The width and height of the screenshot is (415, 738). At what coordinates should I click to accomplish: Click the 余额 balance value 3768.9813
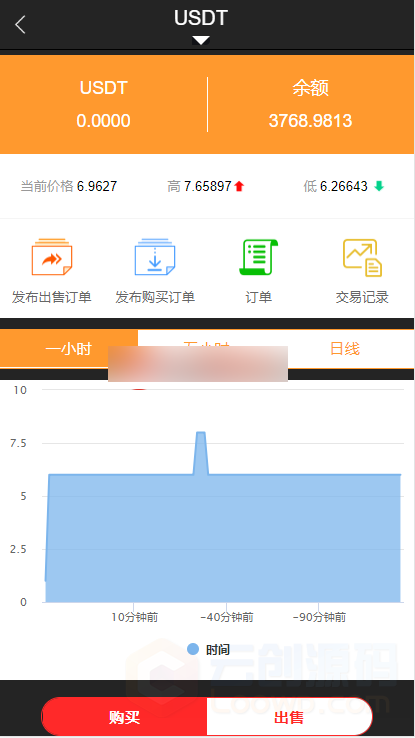(311, 121)
